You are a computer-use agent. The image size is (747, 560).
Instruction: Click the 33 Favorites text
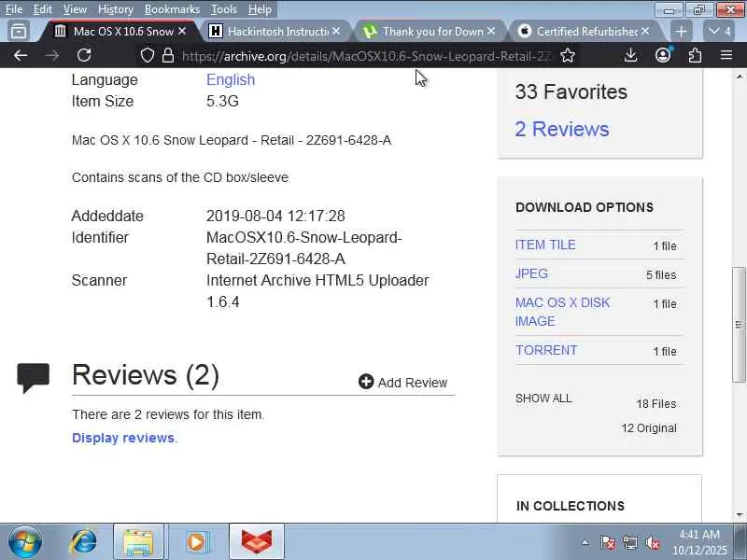571,91
